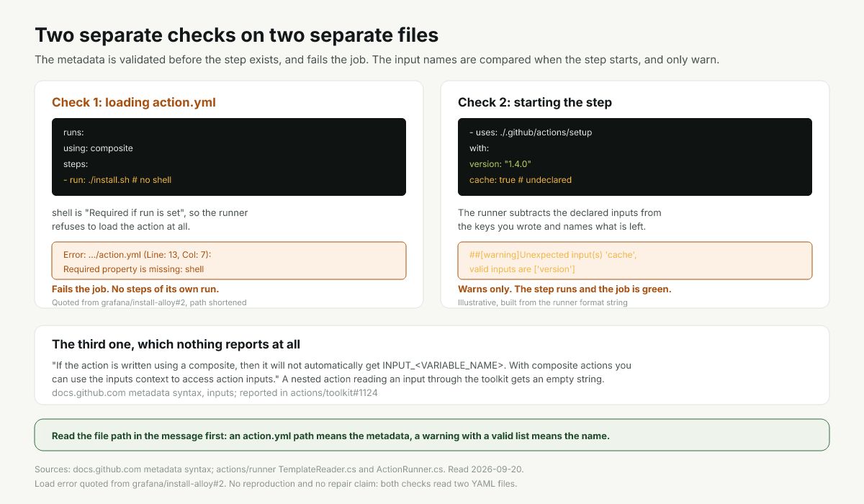Click 'The runner subtracts the declared inputs from'
Image resolution: width=864 pixels, height=504 pixels.
(559, 213)
